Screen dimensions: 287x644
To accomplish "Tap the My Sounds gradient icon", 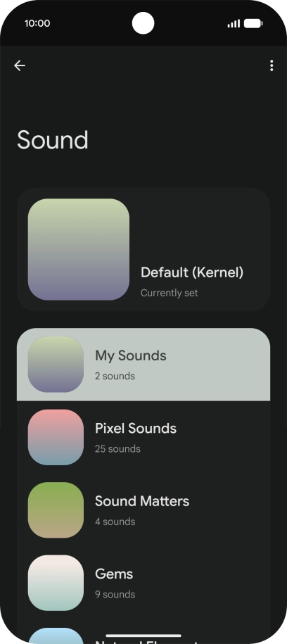I will 56,365.
